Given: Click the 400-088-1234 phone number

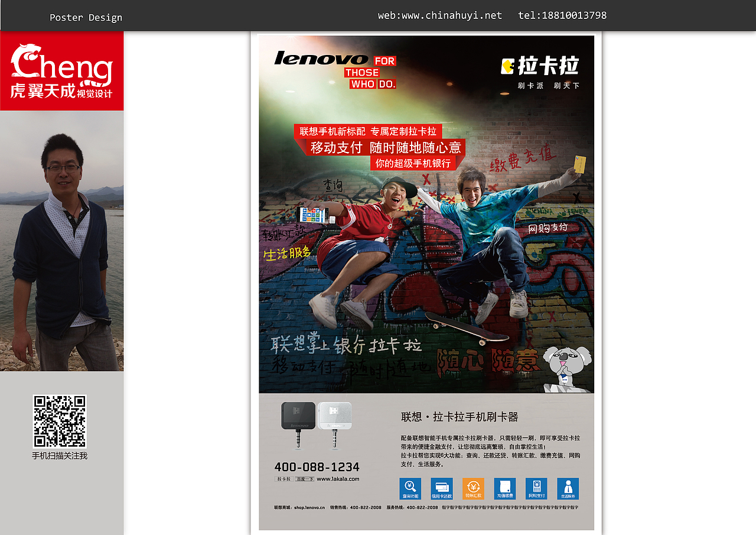Looking at the screenshot, I should [x=317, y=466].
